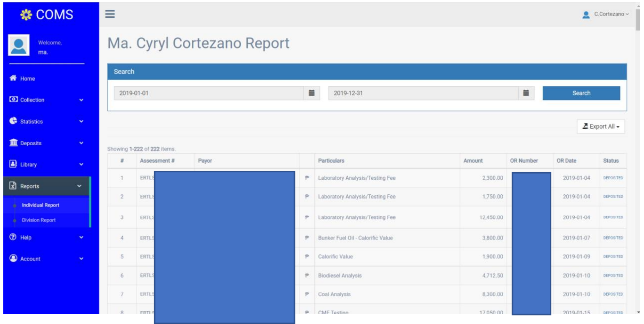Select the OR date 2019-01-07 cell

[576, 238]
